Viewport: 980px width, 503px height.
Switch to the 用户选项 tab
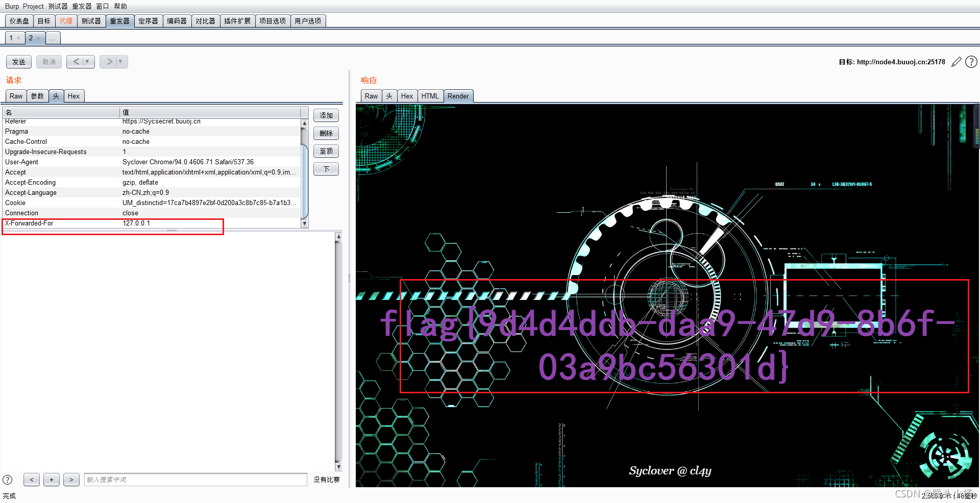click(x=308, y=21)
